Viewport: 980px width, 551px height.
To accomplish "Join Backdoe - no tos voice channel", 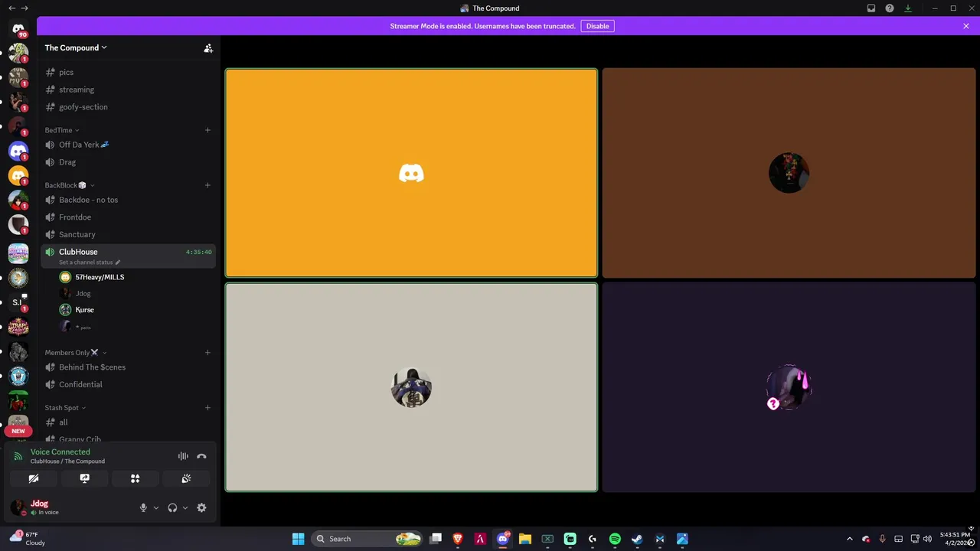I will pos(127,200).
